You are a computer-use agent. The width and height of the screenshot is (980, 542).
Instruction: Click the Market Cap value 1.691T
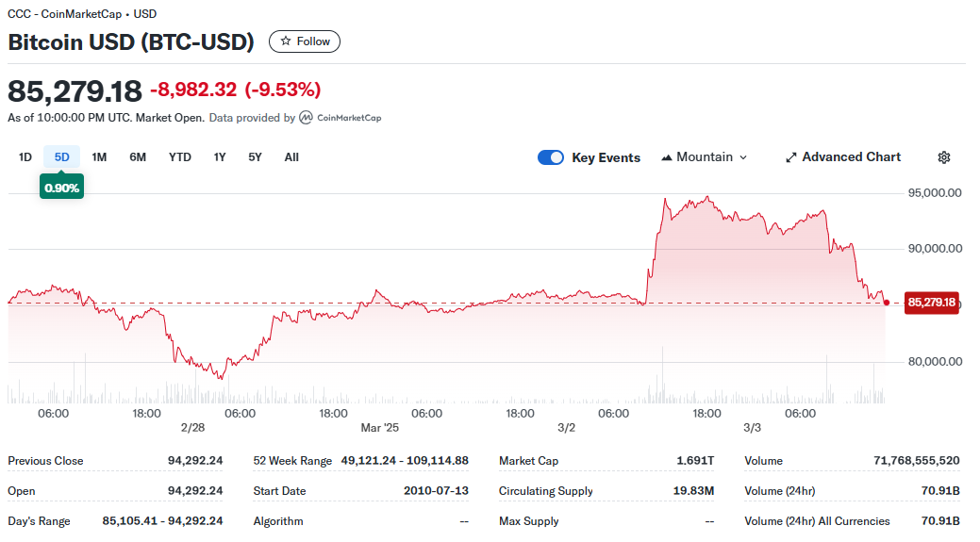pyautogui.click(x=695, y=461)
